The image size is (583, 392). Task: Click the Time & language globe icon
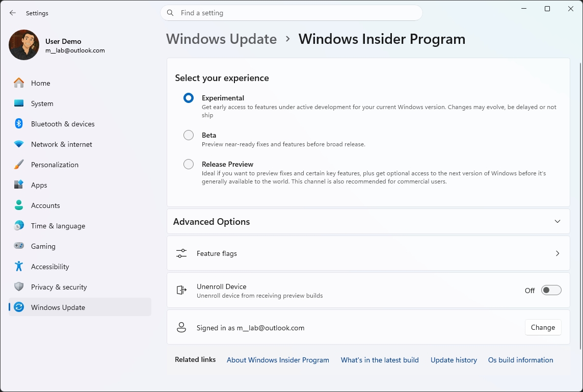[18, 225]
